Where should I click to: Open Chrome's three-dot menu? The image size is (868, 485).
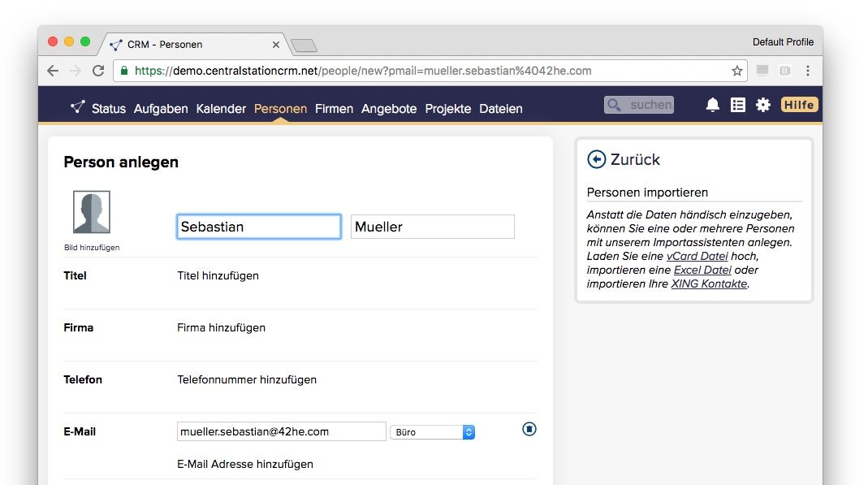[807, 71]
